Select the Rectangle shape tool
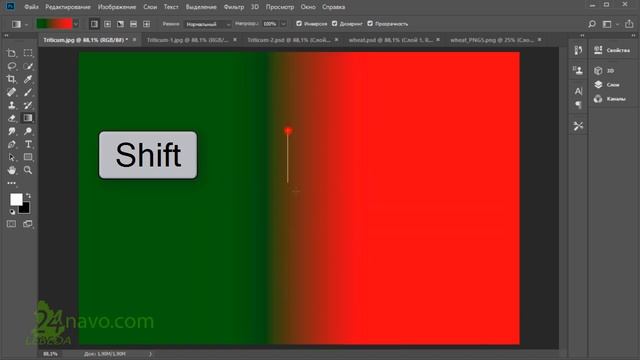640x360 pixels. click(x=28, y=157)
